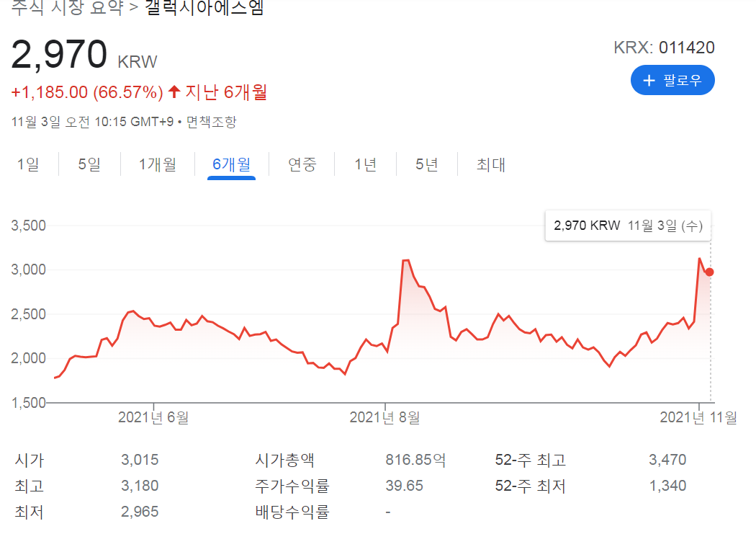The height and width of the screenshot is (534, 756).
Task: Click the timestamp 11월 3일 오전 10:15 text
Action: point(92,122)
